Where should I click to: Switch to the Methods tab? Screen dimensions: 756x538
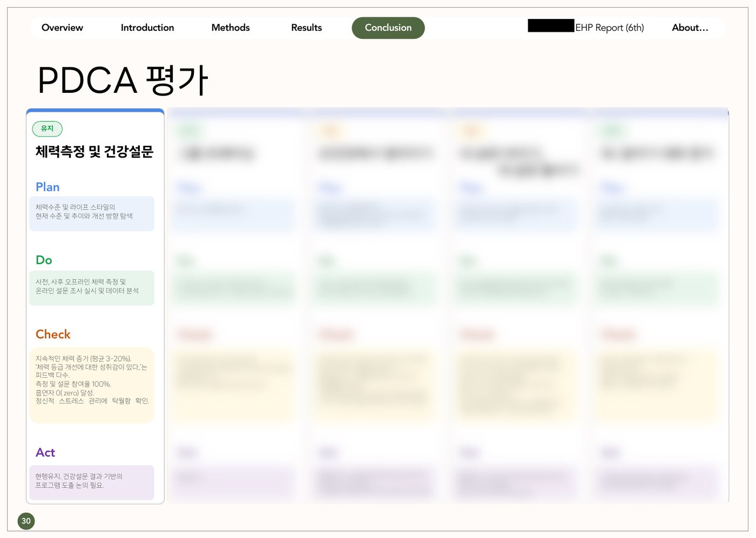click(x=231, y=28)
